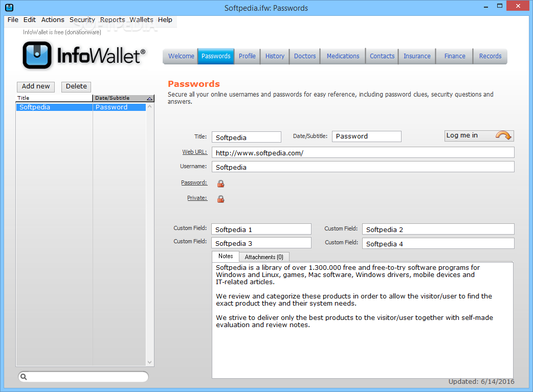The image size is (533, 392).
Task: Click the Updated: 6/14/2016 text
Action: [x=481, y=381]
